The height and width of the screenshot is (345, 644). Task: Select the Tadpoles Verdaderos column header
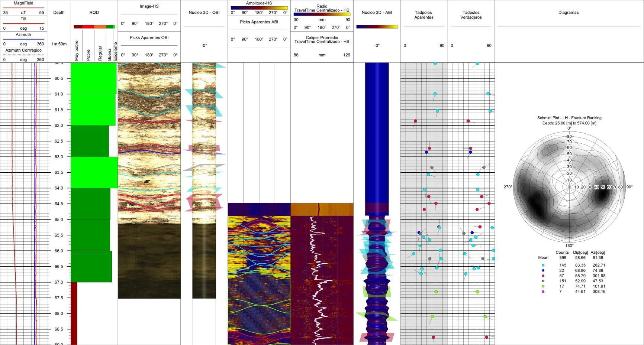point(471,15)
